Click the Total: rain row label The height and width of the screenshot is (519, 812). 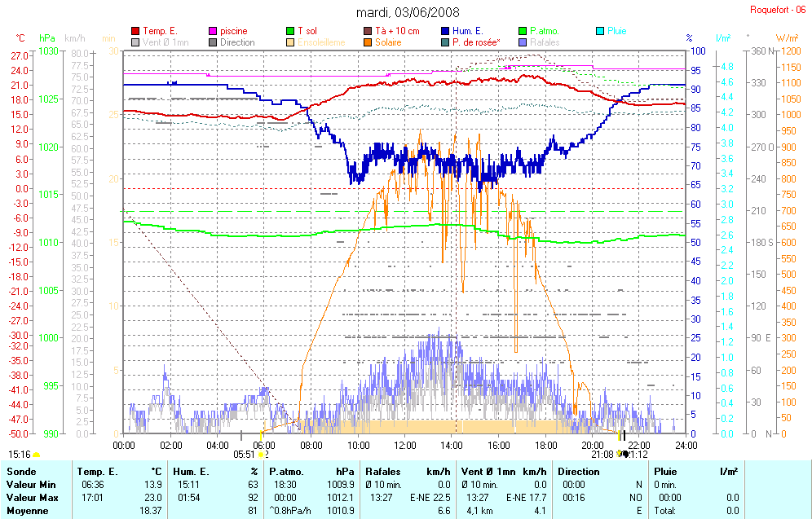665,511
